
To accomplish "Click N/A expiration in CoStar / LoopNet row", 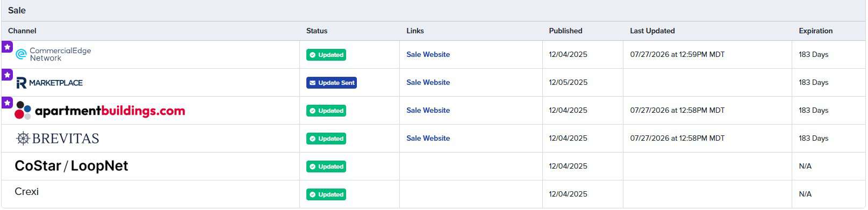I will (x=805, y=166).
